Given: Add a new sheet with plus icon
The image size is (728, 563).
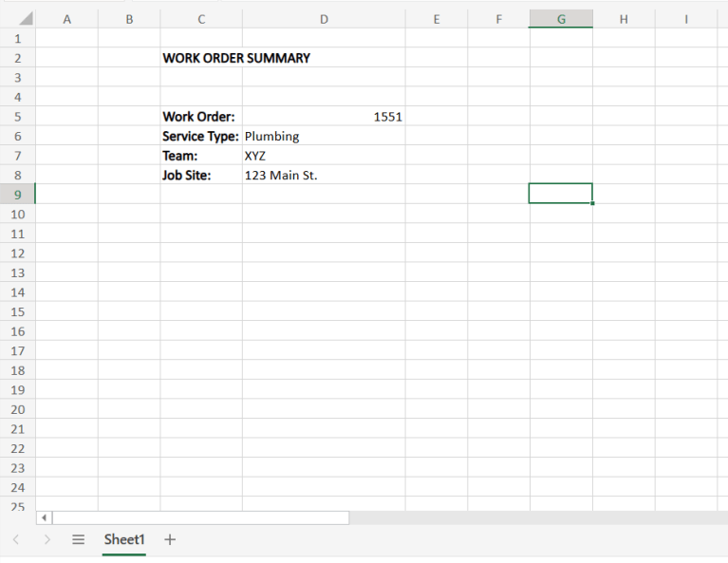Looking at the screenshot, I should (170, 539).
